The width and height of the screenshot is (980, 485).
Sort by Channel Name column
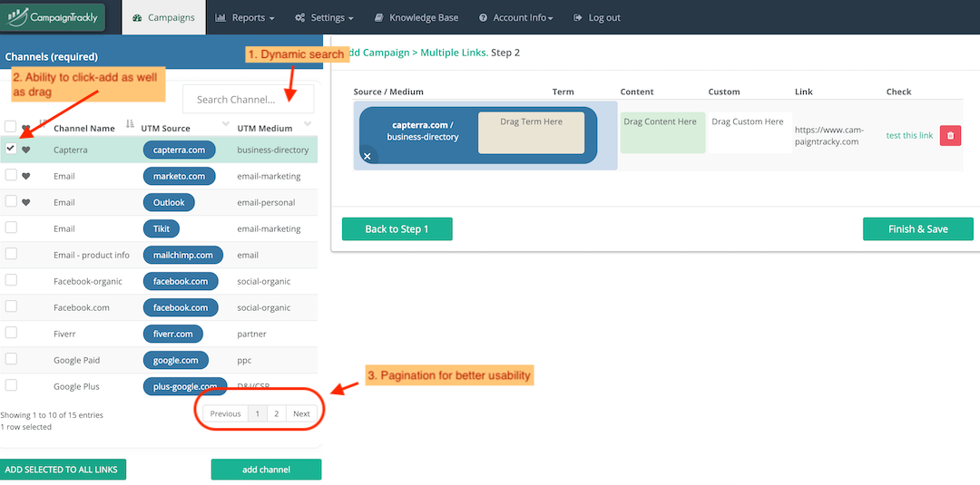coord(83,128)
